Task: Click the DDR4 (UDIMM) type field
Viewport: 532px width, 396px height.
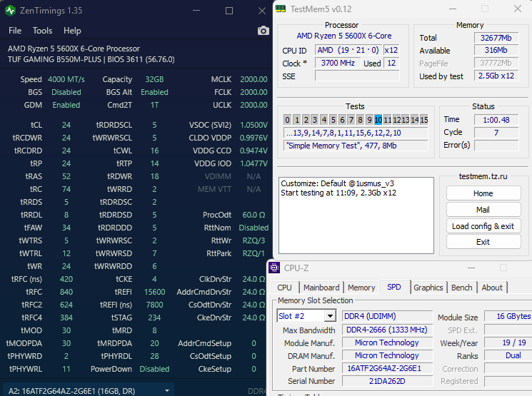Action: pos(387,316)
